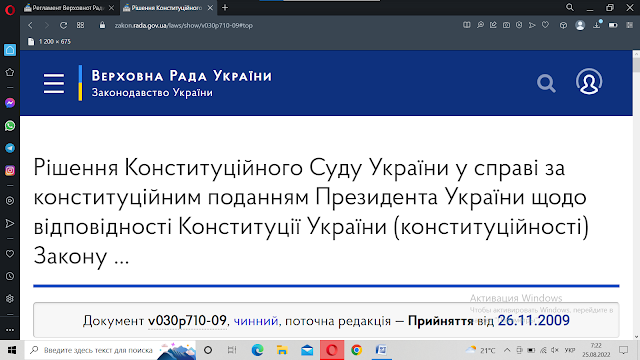640x360 pixels.
Task: Open sidebar history clock icon
Action: pyautogui.click(x=10, y=276)
